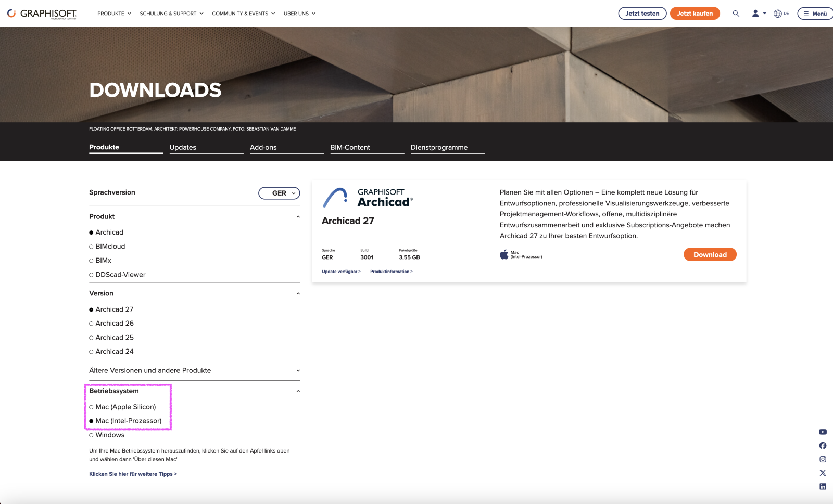
Task: Open the Instagram social link
Action: click(823, 459)
